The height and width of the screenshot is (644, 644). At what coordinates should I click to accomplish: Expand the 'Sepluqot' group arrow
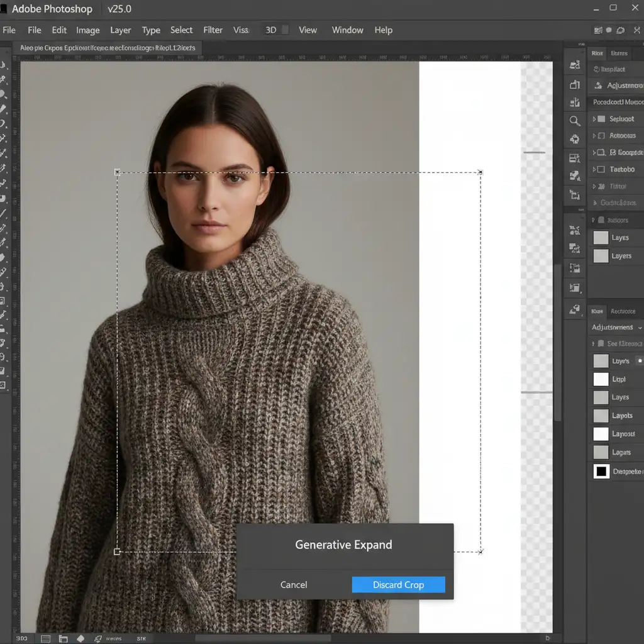click(594, 119)
